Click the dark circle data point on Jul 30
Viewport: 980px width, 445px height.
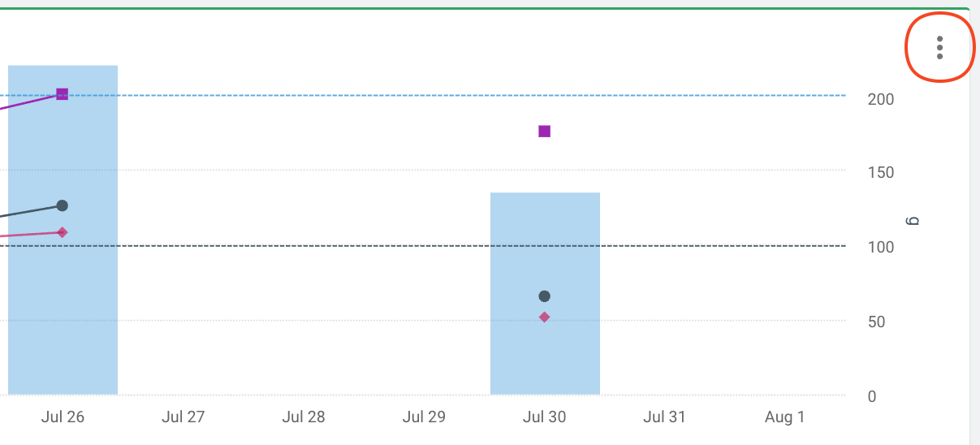[x=545, y=296]
